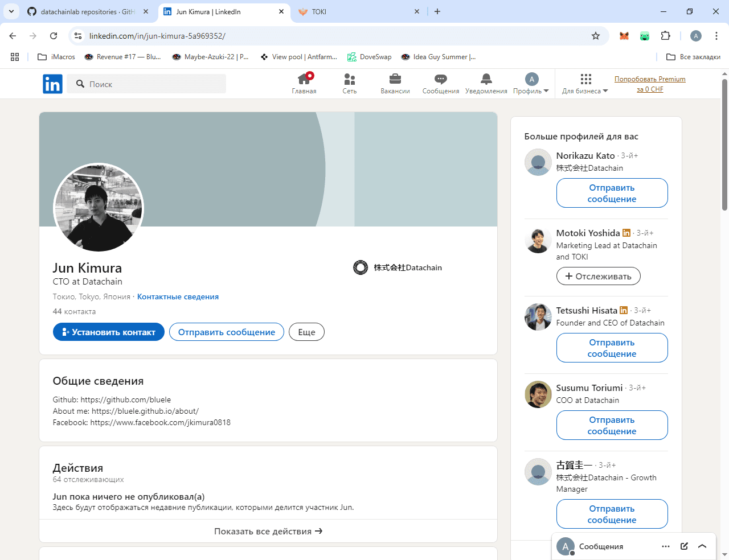Viewport: 729px width, 560px height.
Task: Expand the Сообщения panel chevron
Action: (702, 546)
